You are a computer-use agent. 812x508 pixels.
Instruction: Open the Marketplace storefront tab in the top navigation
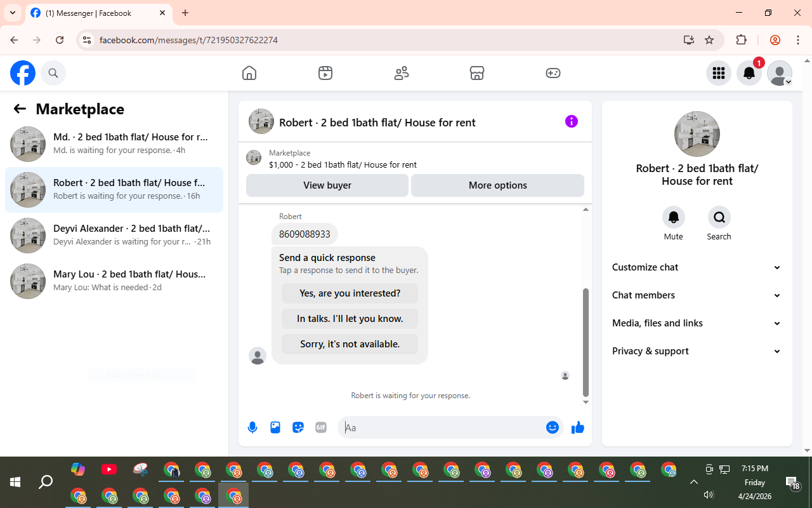[x=477, y=73]
